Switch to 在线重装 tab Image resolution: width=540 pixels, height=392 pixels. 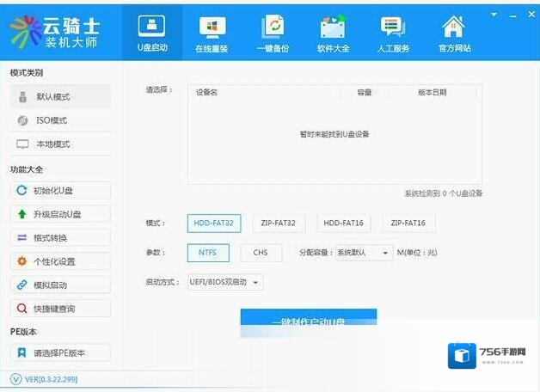pyautogui.click(x=212, y=33)
